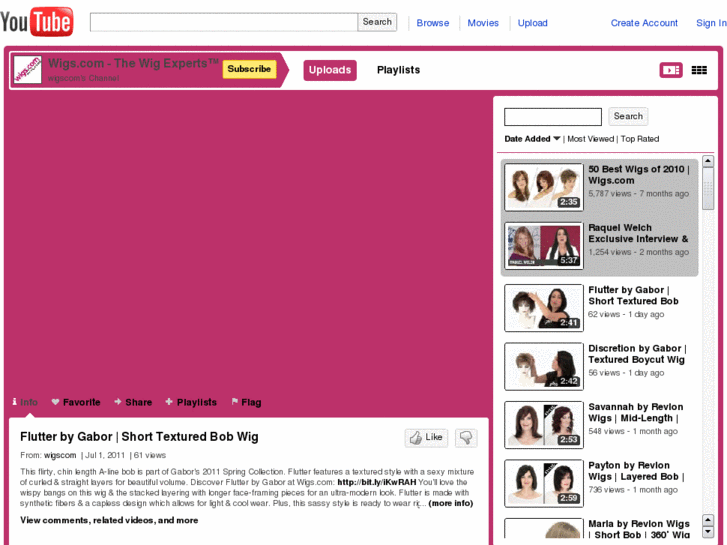
Task: Open Raquel Welch Exclusive Interview thumbnail
Action: pos(544,245)
